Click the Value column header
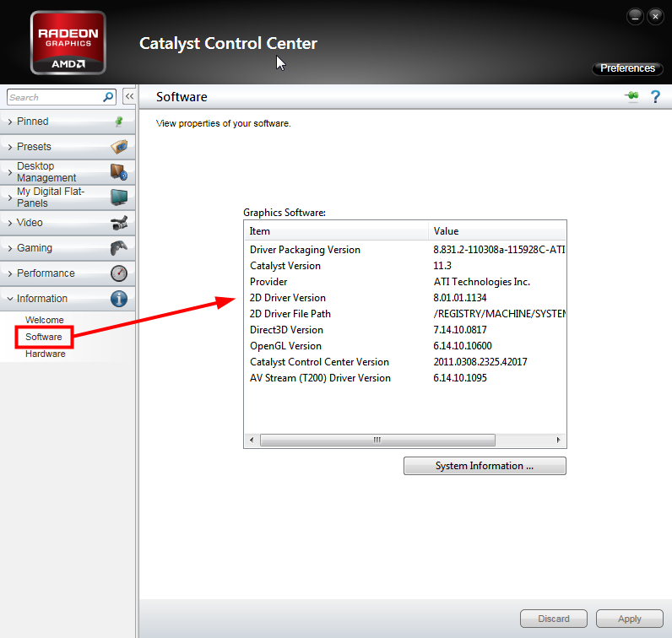 click(x=497, y=231)
